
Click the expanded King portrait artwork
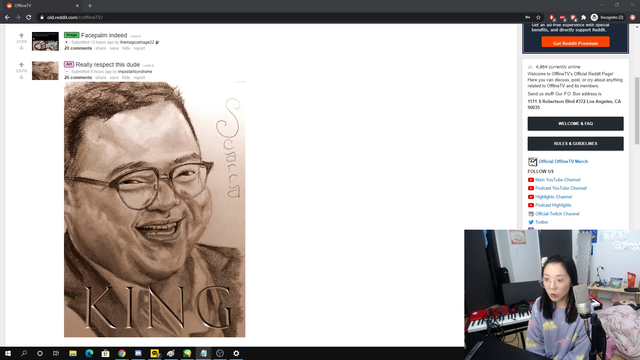point(155,209)
